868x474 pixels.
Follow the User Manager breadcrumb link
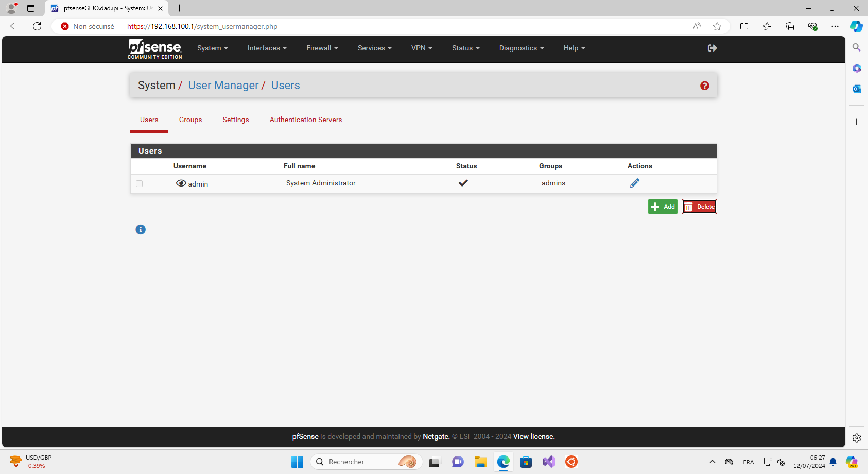click(223, 86)
